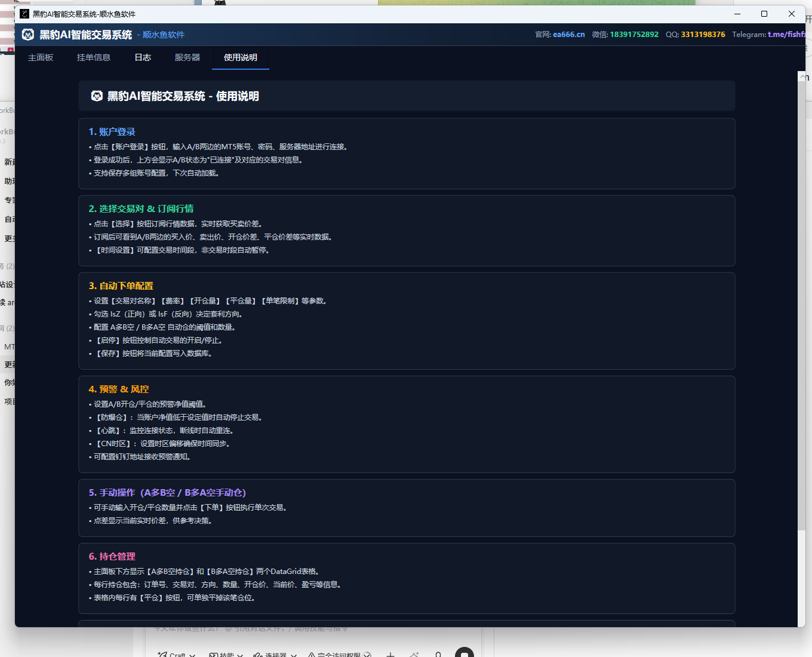Switch to the 主面板 tab
The image size is (812, 657).
(41, 57)
